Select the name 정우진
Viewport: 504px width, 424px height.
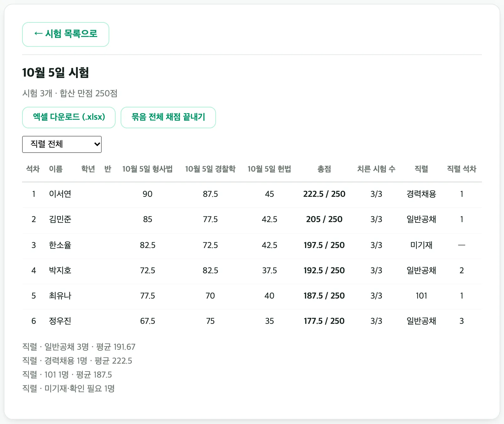[60, 321]
